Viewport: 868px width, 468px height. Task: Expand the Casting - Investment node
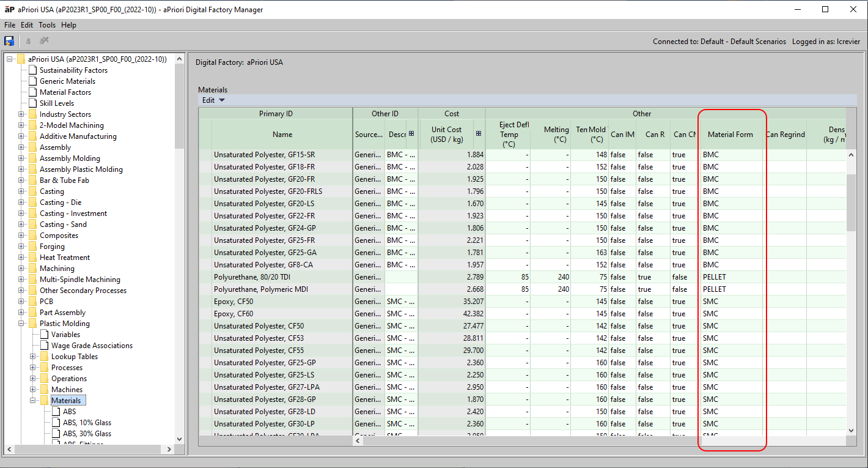(x=21, y=214)
